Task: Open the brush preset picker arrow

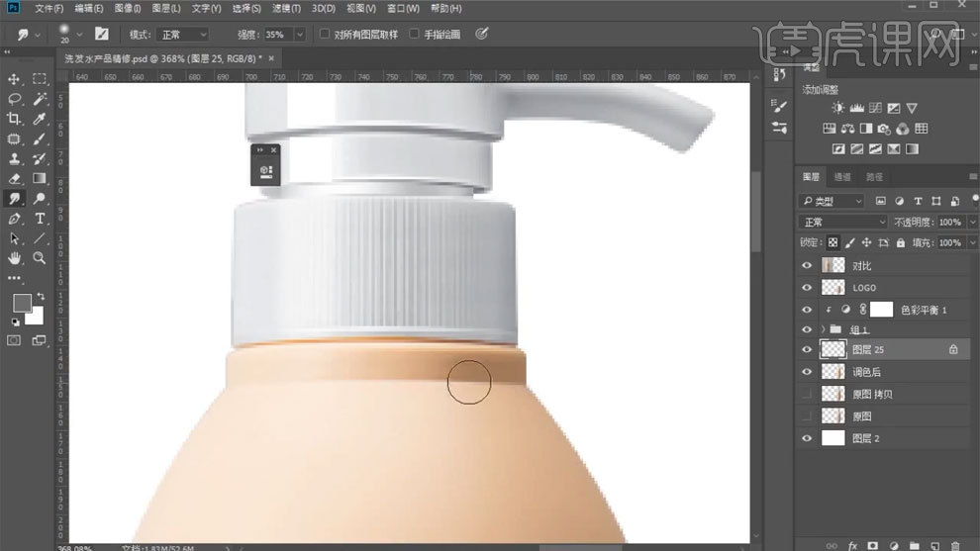Action: pyautogui.click(x=79, y=35)
